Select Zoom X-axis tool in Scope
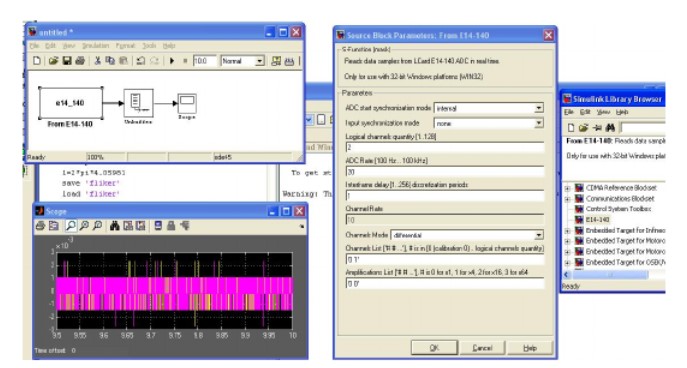Viewport: 687px width, 368px height. 84,226
